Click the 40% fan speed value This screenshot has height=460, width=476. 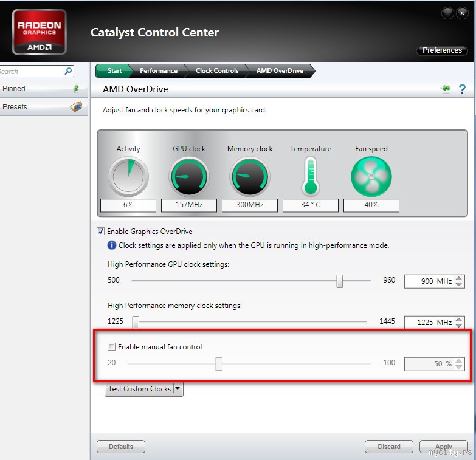[x=371, y=205]
